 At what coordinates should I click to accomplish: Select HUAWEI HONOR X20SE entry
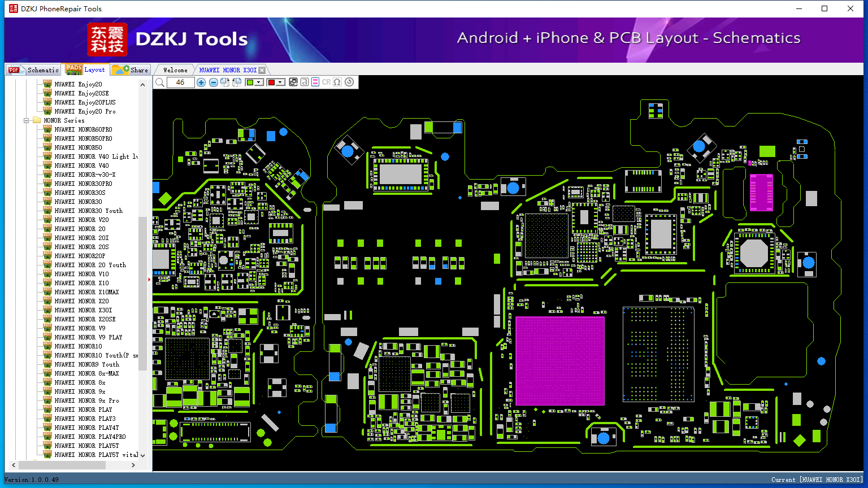(85, 319)
